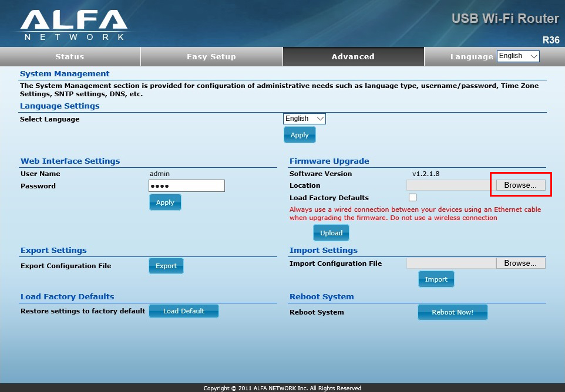Open the Easy Setup tab
The width and height of the screenshot is (565, 392).
pos(211,57)
